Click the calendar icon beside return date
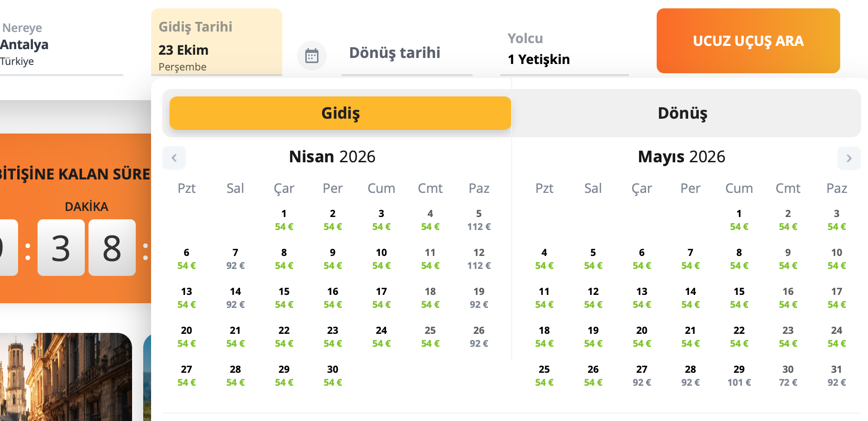The width and height of the screenshot is (868, 421). pos(311,56)
